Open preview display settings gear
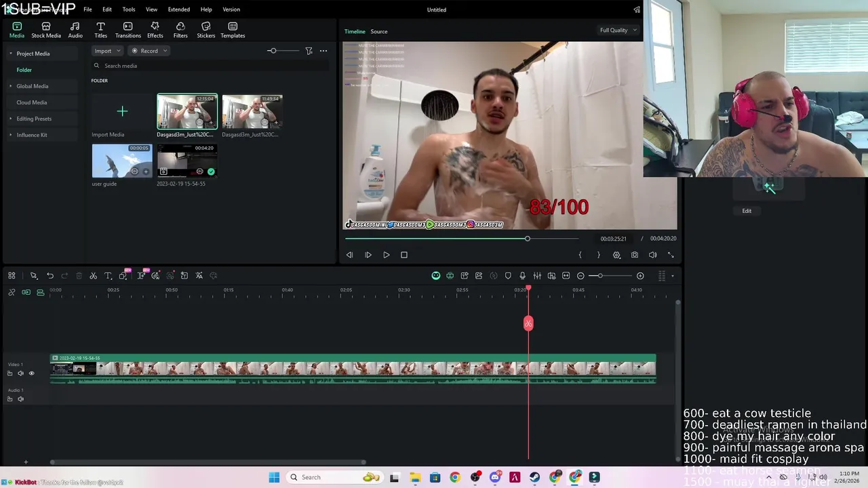The width and height of the screenshot is (868, 488). [616, 255]
